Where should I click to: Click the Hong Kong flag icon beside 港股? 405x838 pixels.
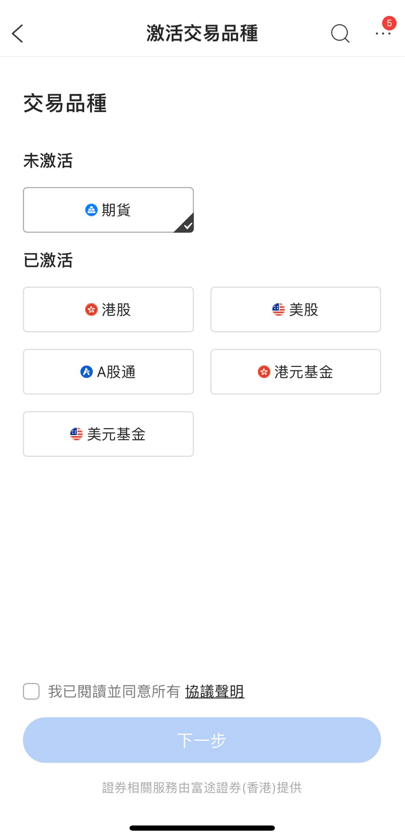click(x=91, y=309)
